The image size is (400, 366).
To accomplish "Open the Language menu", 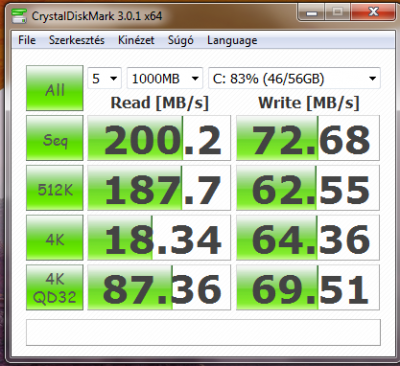I will 232,40.
